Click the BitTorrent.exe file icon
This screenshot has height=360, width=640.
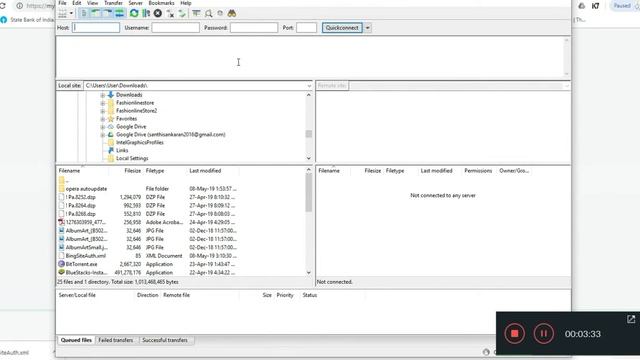[61, 264]
